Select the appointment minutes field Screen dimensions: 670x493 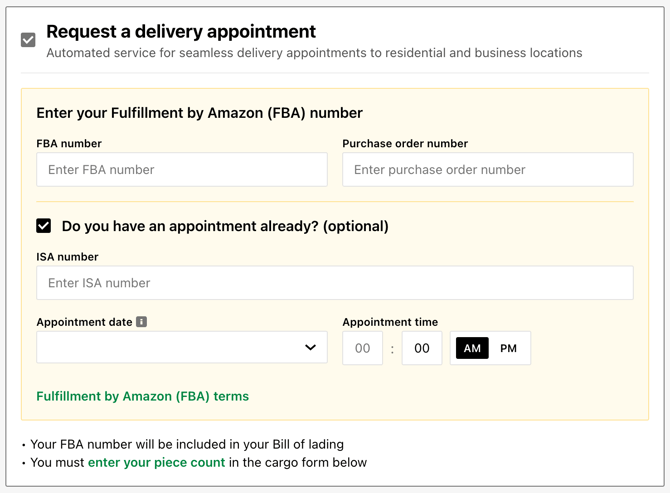coord(422,348)
